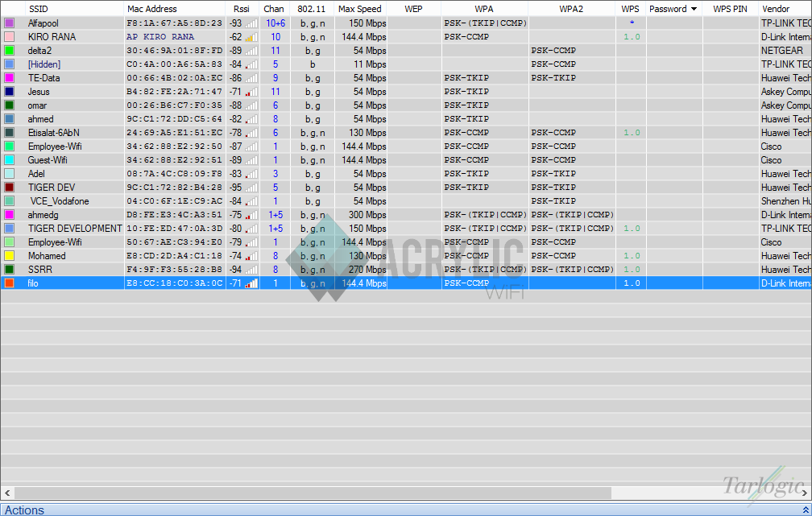Sort by the Chan column header
This screenshot has height=516, width=812.
coord(274,9)
